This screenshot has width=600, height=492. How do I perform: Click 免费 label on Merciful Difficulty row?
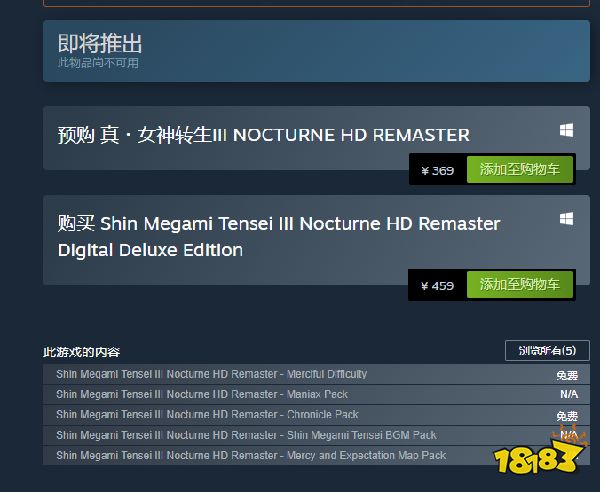point(567,375)
